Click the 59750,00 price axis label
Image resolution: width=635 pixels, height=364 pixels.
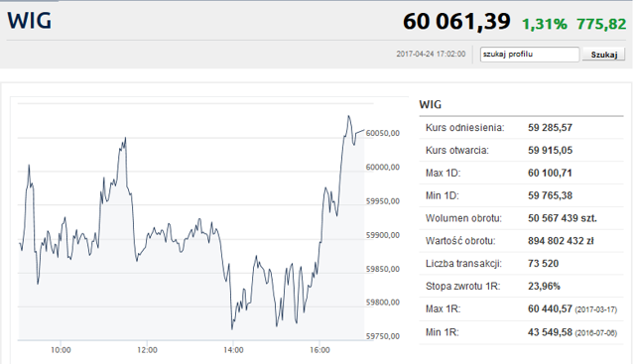coord(383,336)
